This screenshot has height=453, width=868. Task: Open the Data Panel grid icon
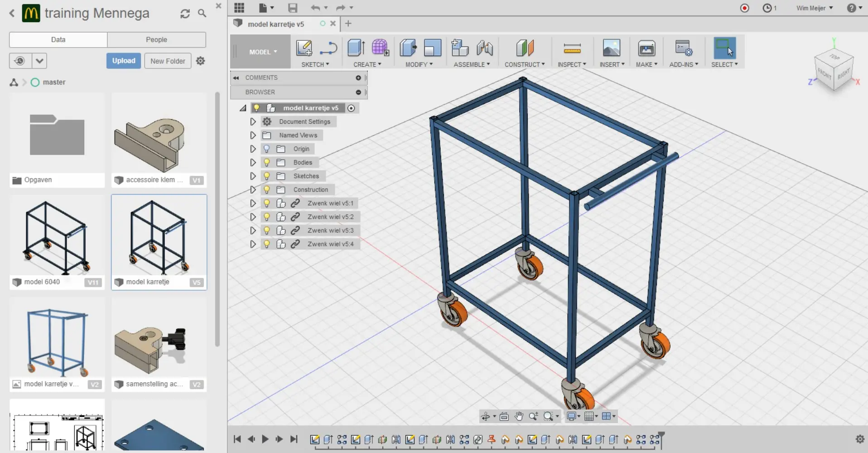[239, 8]
